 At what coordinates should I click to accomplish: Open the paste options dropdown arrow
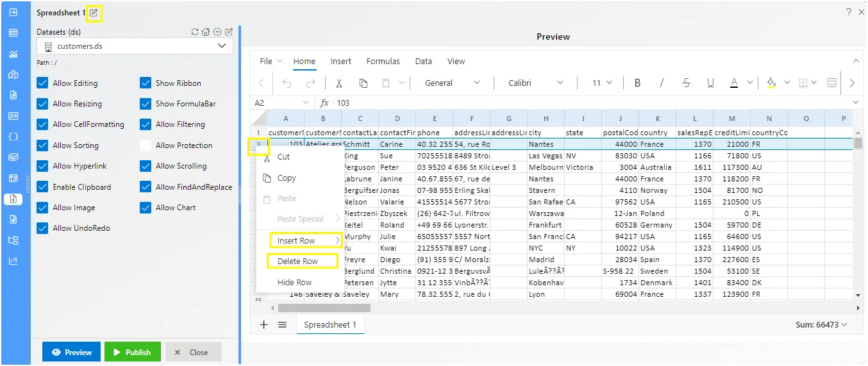pyautogui.click(x=402, y=83)
